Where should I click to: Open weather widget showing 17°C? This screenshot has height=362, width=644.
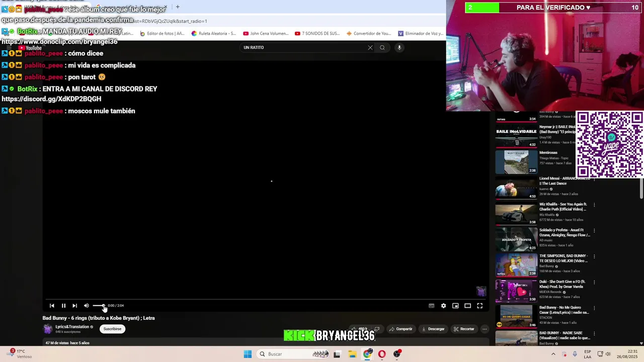tap(18, 354)
